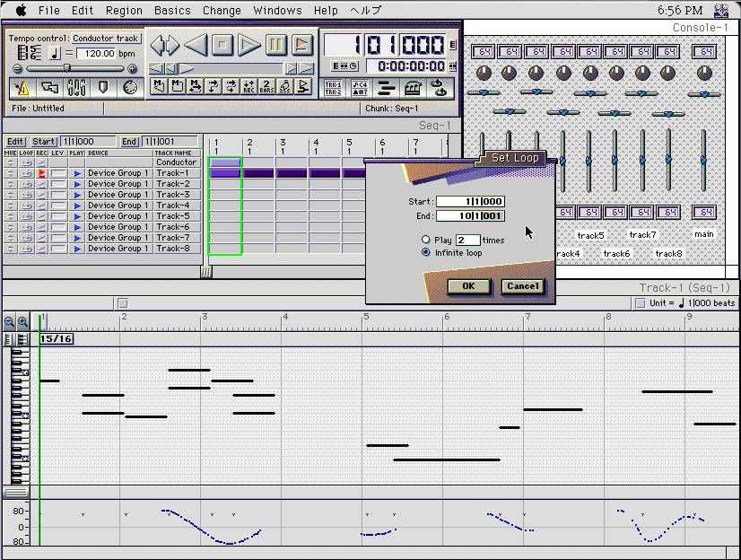The width and height of the screenshot is (741, 560).
Task: Select the 'Play times' radio button
Action: (426, 241)
